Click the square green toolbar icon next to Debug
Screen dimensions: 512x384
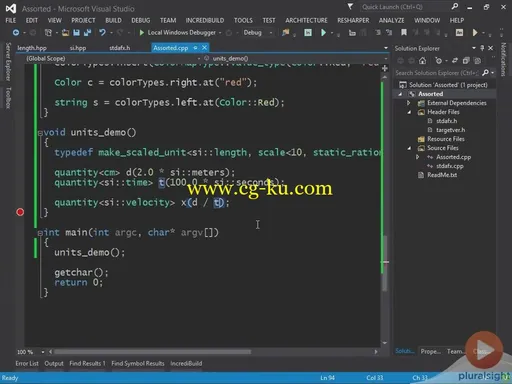pos(308,32)
